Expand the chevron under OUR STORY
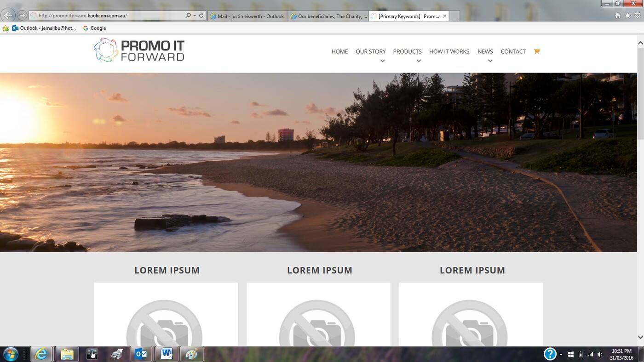Screen dimensions: 644x362 tap(382, 61)
